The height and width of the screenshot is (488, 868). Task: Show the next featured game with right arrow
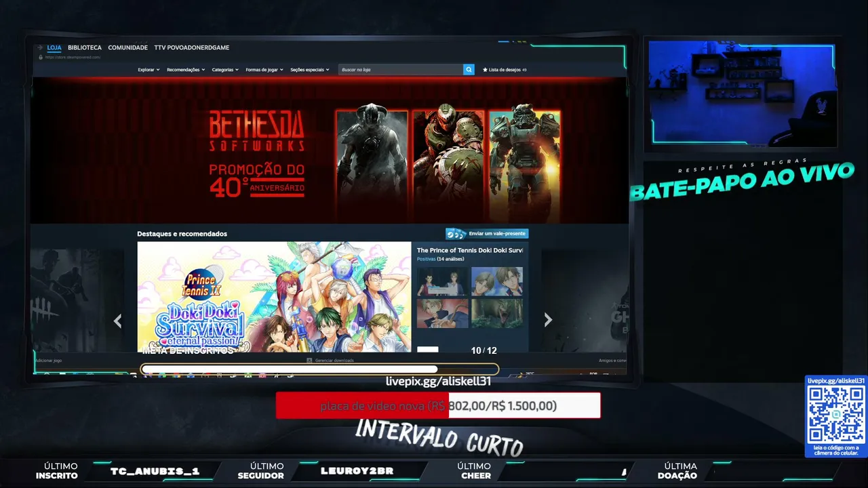(548, 320)
